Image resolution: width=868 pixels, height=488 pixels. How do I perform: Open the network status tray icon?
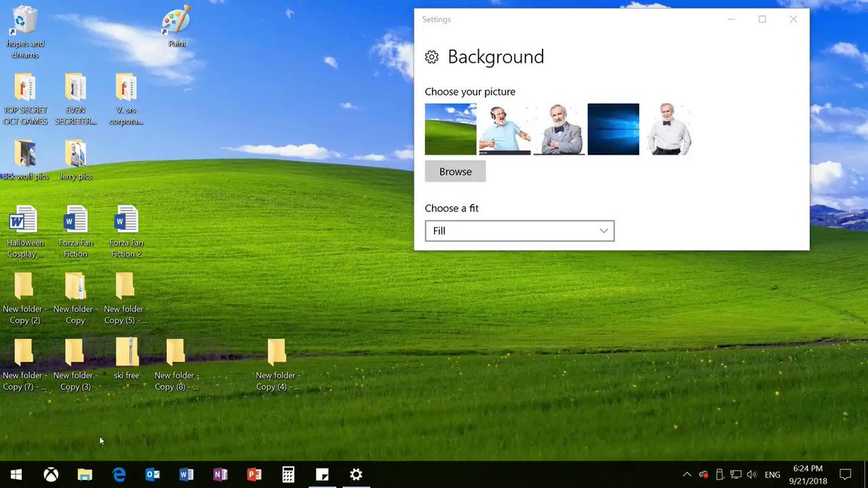pyautogui.click(x=736, y=475)
